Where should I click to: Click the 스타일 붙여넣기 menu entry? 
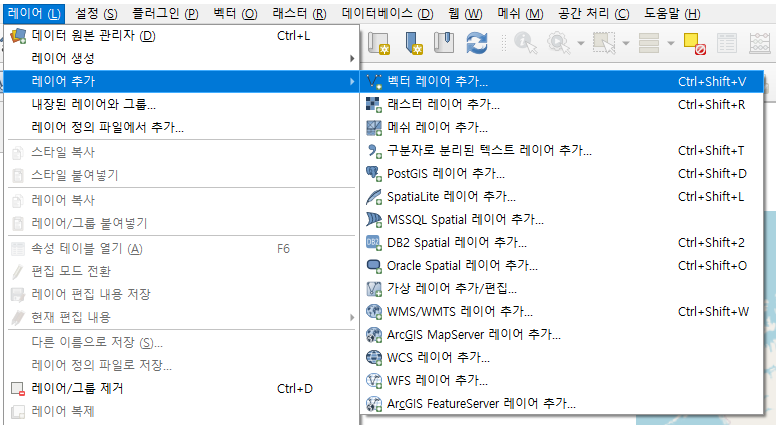tap(181, 175)
